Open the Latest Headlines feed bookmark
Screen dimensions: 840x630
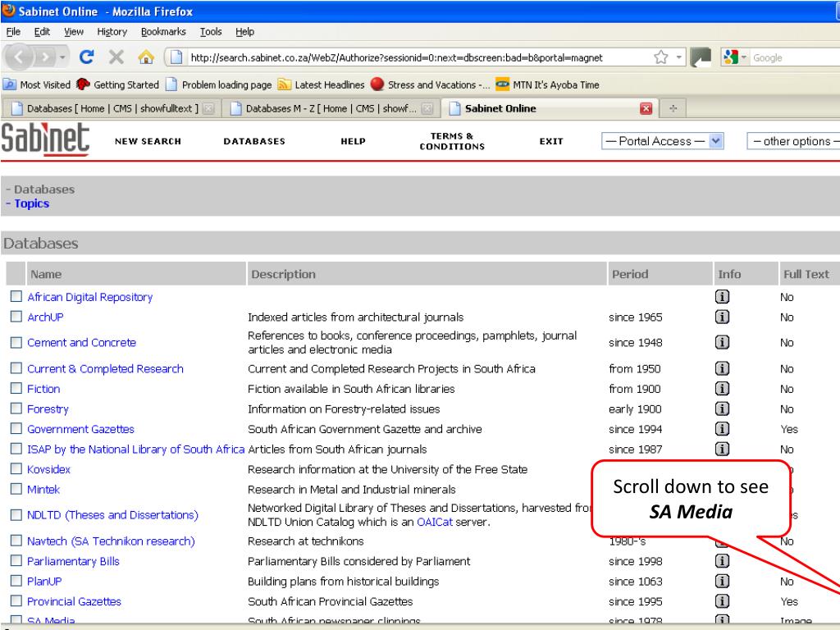(x=321, y=84)
